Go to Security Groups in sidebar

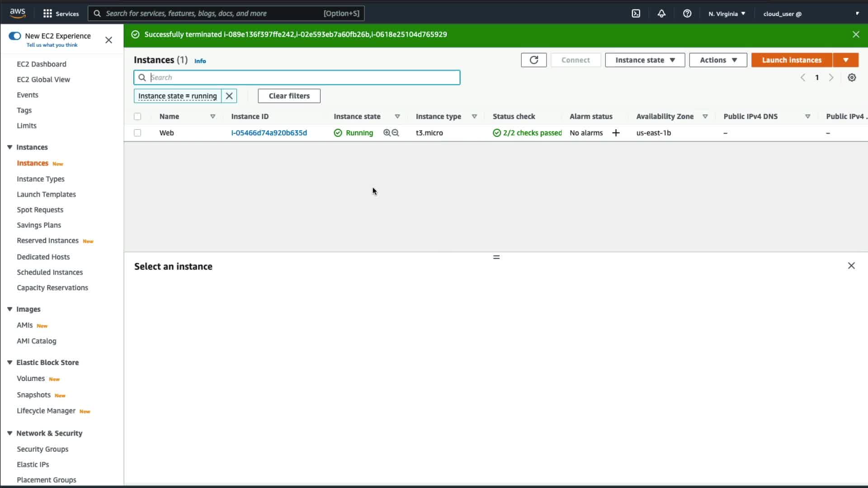[42, 449]
